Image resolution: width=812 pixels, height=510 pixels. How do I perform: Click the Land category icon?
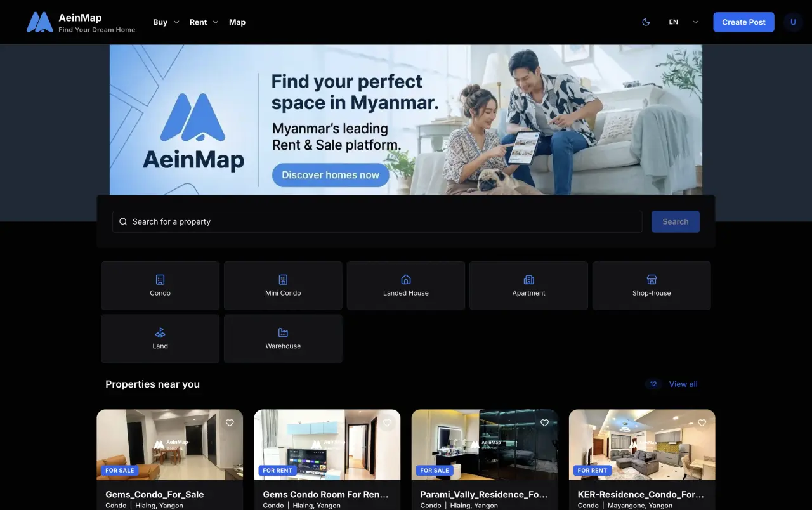160,332
